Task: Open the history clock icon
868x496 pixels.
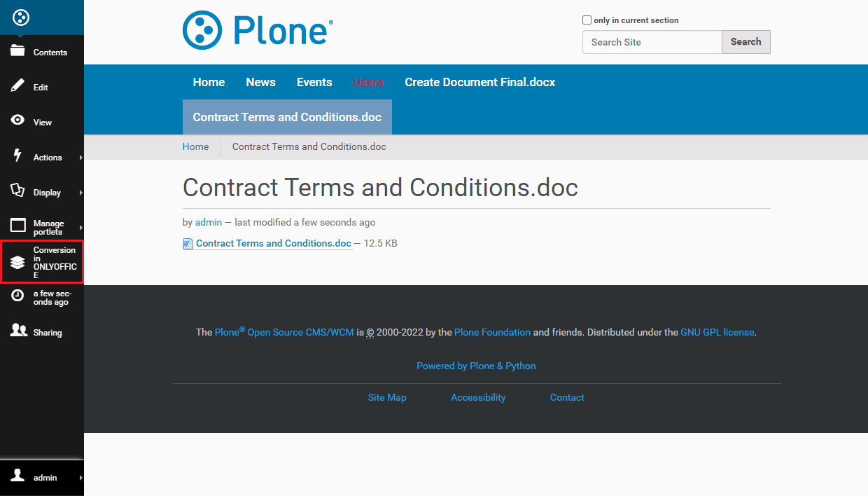Action: (x=18, y=296)
